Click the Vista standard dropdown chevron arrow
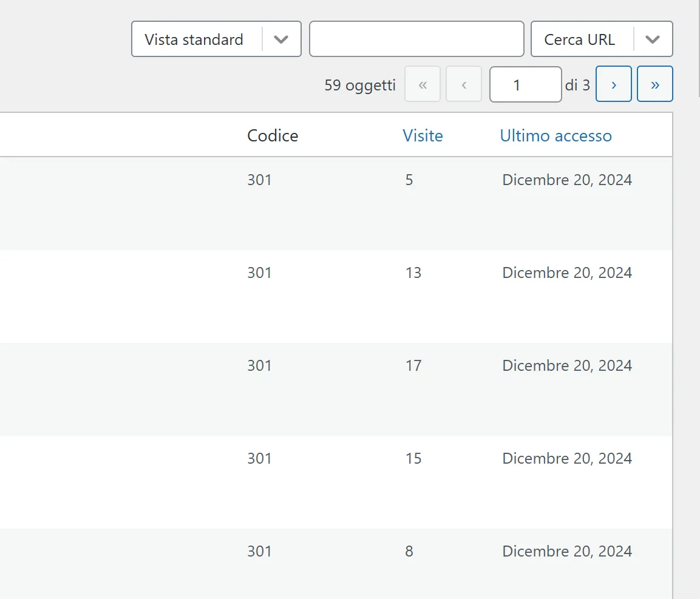This screenshot has height=599, width=700. (280, 38)
